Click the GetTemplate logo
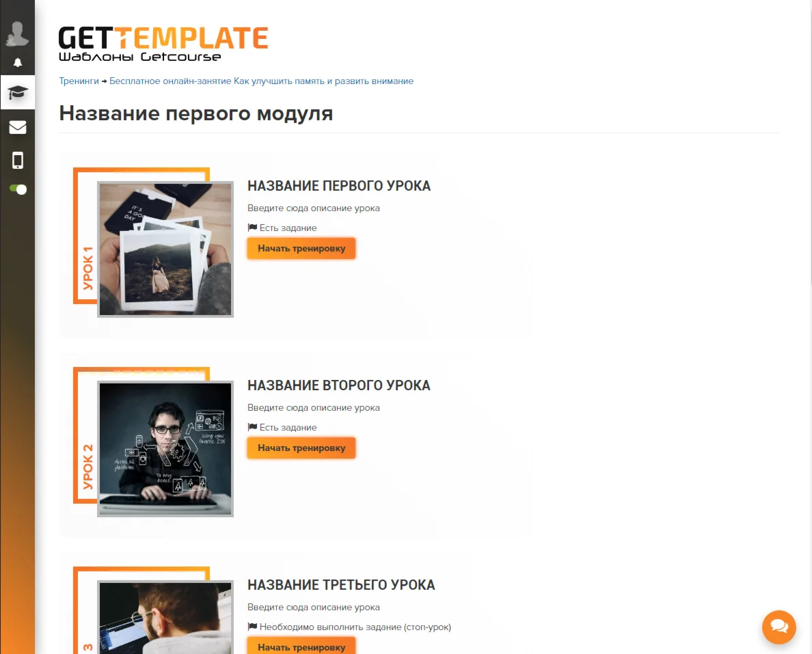This screenshot has width=812, height=654. [x=163, y=44]
